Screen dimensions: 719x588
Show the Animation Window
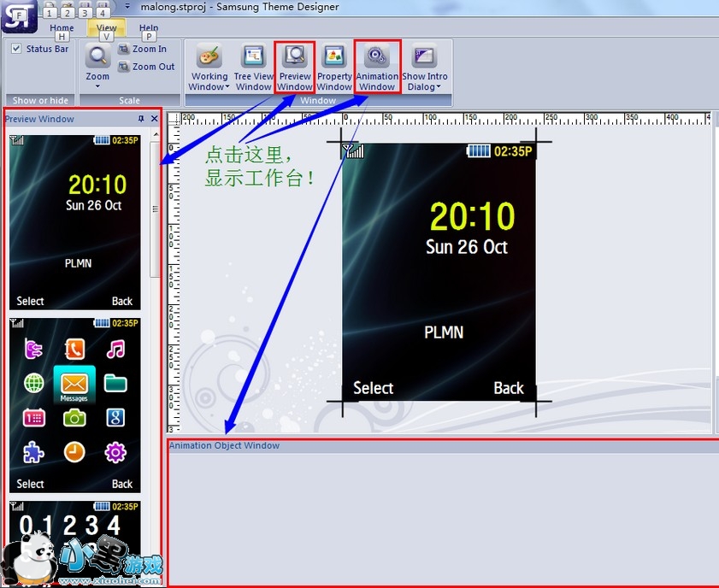coord(377,67)
